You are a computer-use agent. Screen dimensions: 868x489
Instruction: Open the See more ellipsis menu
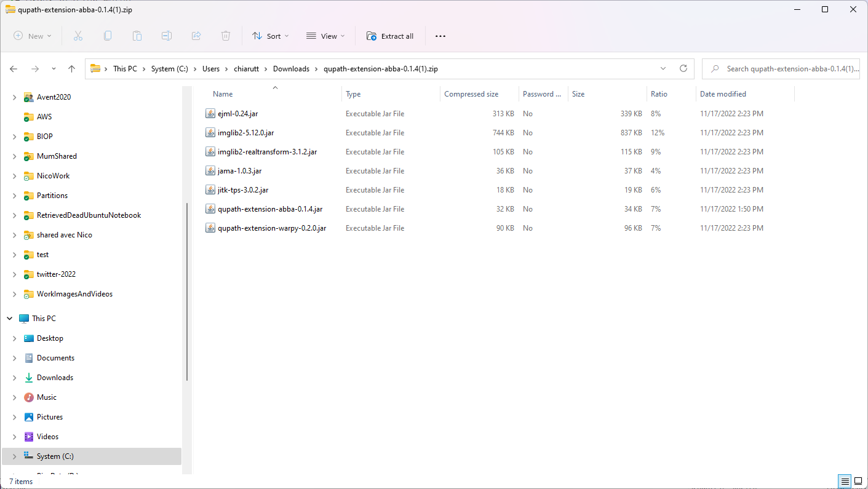coord(440,36)
